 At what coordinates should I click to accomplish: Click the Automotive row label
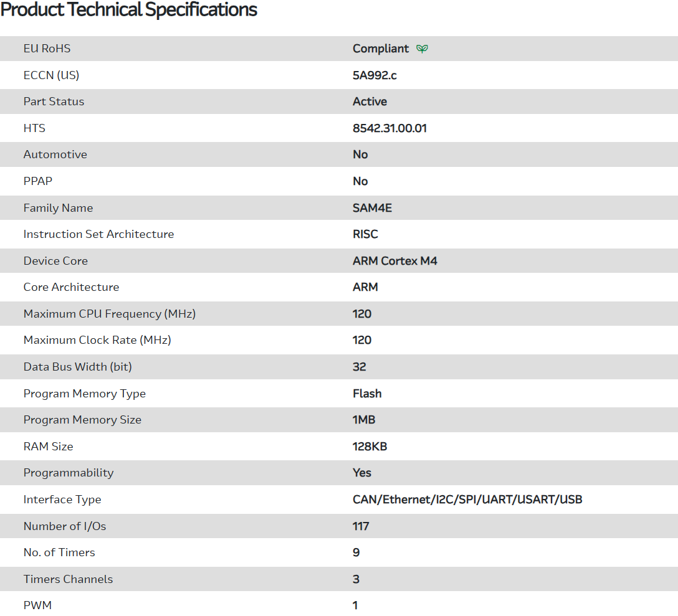tap(55, 154)
